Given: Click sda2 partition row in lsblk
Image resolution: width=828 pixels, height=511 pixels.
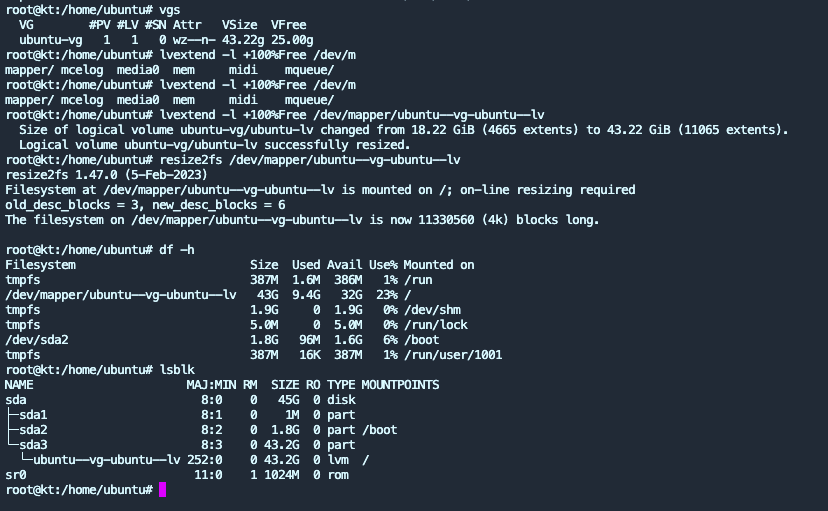Looking at the screenshot, I should 201,430.
